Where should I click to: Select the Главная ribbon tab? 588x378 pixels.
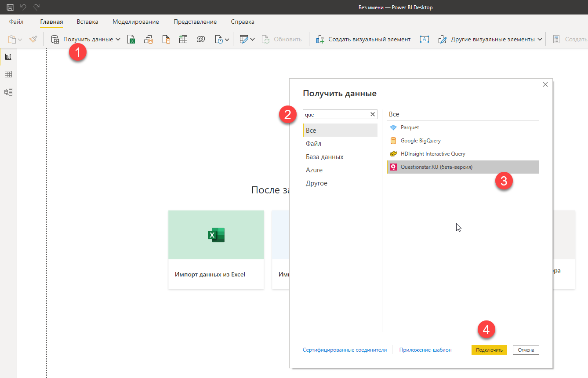pyautogui.click(x=51, y=22)
